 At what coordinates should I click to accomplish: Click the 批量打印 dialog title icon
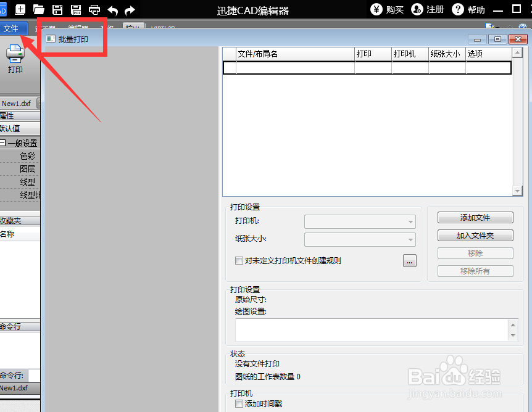click(51, 39)
